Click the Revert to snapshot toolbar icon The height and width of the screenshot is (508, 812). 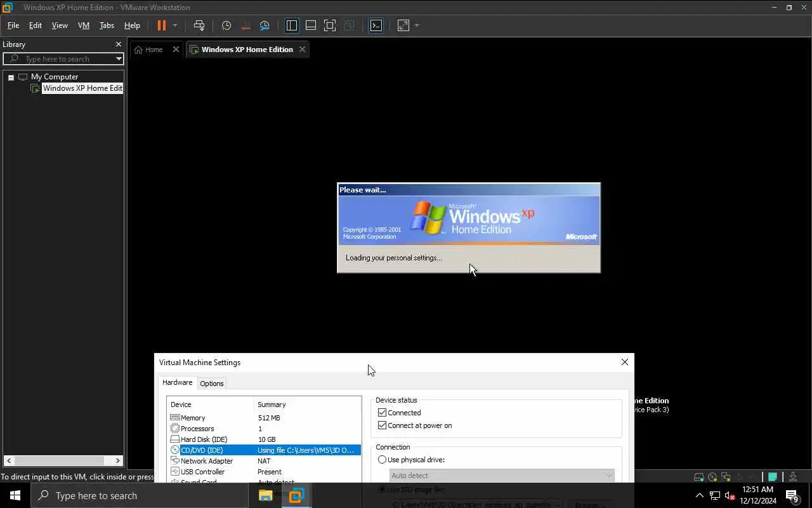(x=245, y=25)
